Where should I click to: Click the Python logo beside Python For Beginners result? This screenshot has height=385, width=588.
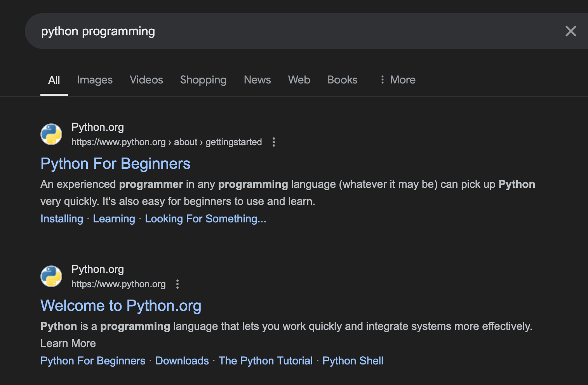[x=51, y=134]
